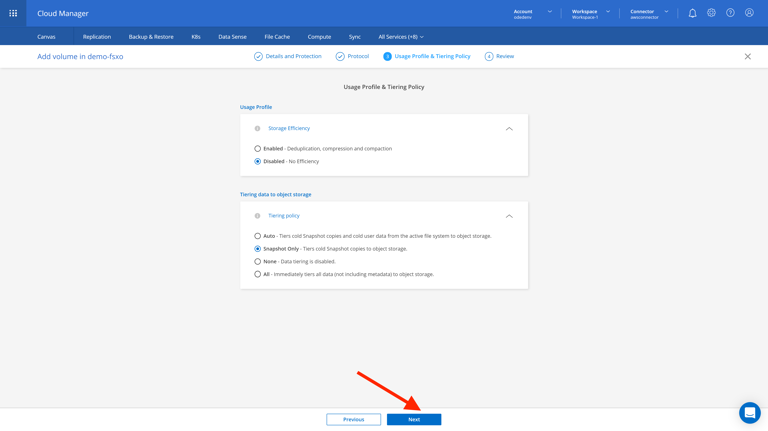Click the Storage Efficiency info icon
The width and height of the screenshot is (768, 431).
click(x=257, y=128)
